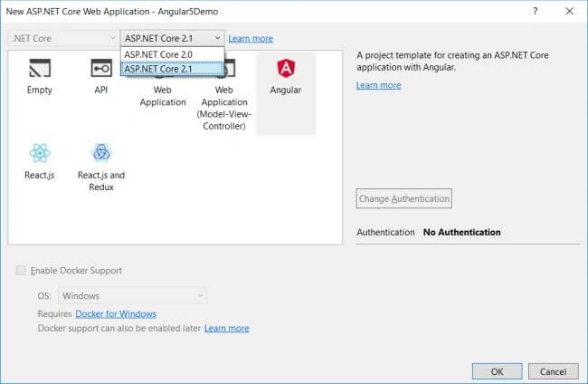Close the New ASP.NET Core dialog
The width and height of the screenshot is (588, 384).
pos(569,11)
